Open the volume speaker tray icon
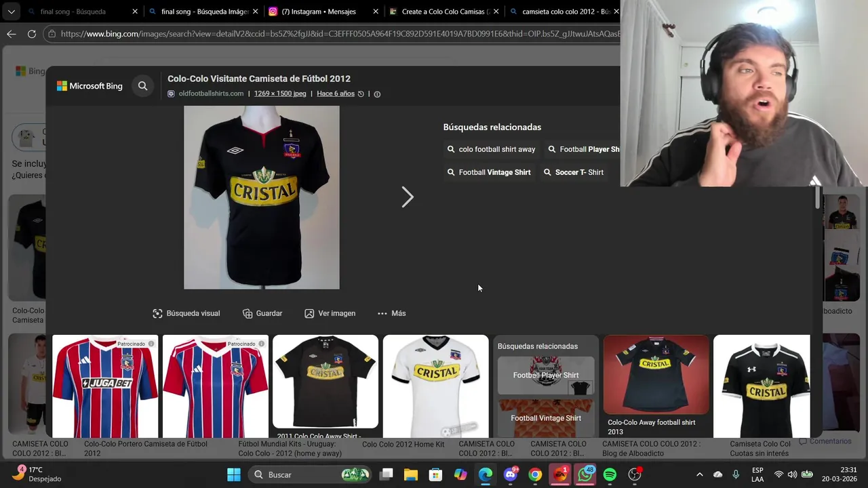Image resolution: width=868 pixels, height=488 pixels. click(x=792, y=474)
